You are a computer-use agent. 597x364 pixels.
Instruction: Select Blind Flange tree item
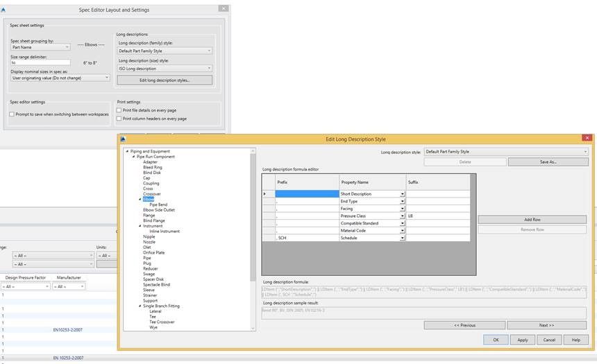click(154, 220)
